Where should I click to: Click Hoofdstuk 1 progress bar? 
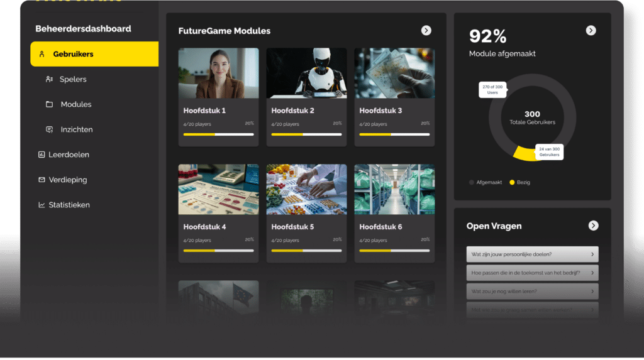tap(218, 134)
